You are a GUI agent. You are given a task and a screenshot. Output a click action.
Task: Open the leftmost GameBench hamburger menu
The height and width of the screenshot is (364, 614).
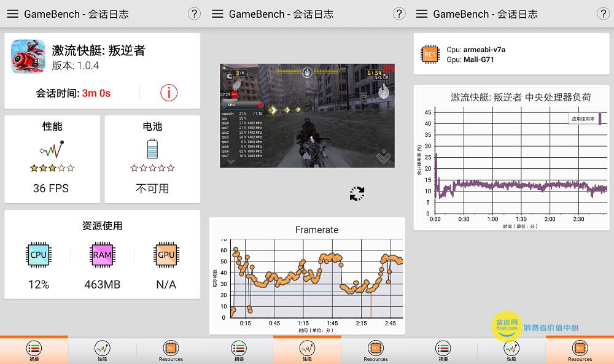[x=12, y=13]
